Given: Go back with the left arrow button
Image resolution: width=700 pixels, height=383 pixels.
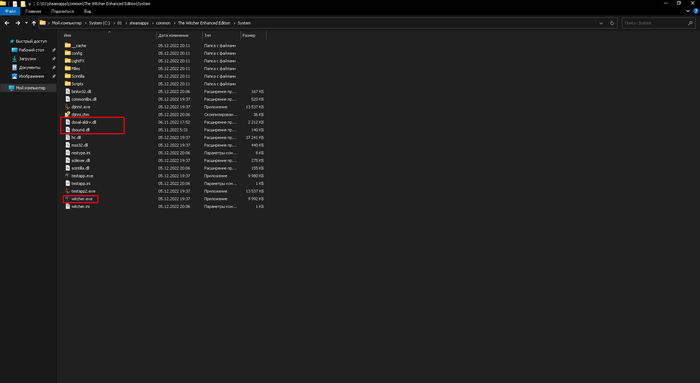Looking at the screenshot, I should pos(7,23).
